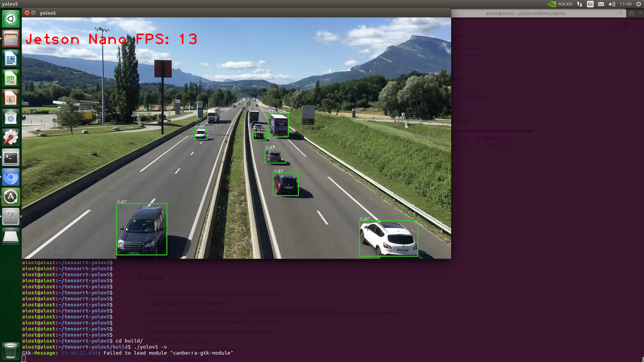Open the session power gear menu

pos(638,4)
